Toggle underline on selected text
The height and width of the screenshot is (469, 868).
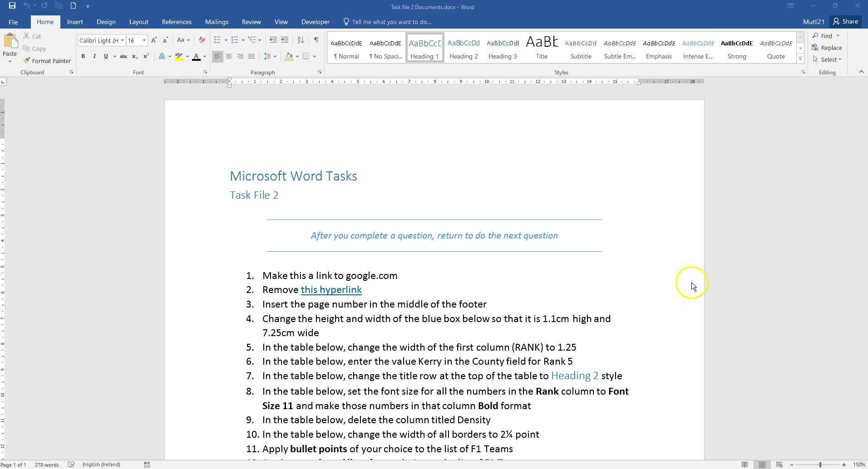coord(105,56)
